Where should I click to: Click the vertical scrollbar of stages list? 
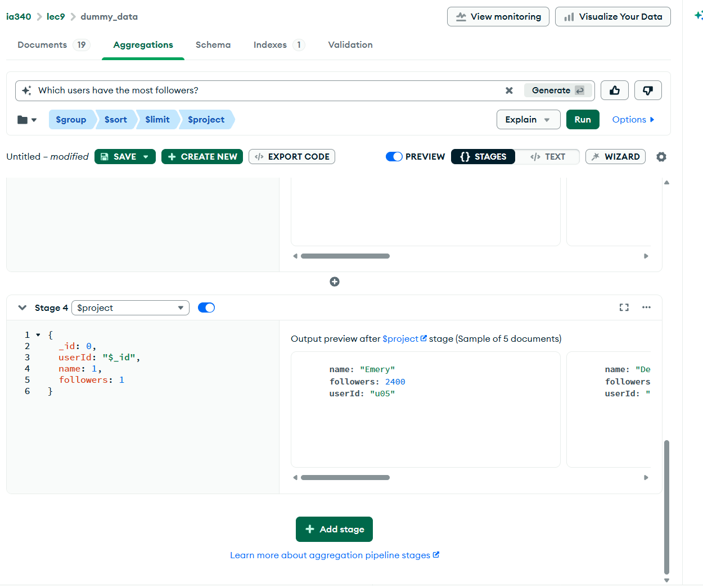[x=666, y=506]
